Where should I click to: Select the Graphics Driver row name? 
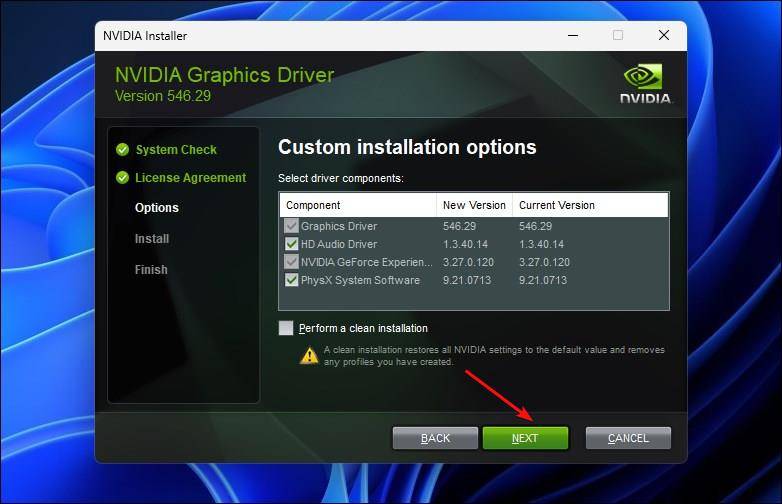[339, 226]
